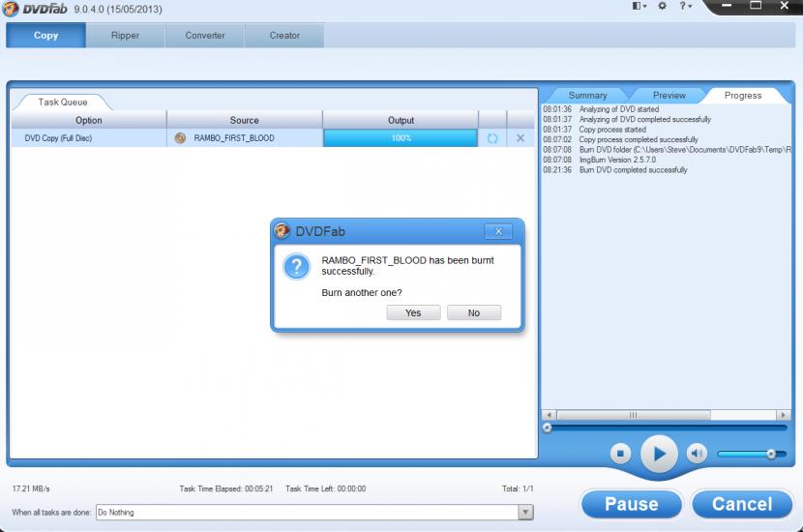803x532 pixels.
Task: Select the Task Queue tab
Action: pos(63,102)
